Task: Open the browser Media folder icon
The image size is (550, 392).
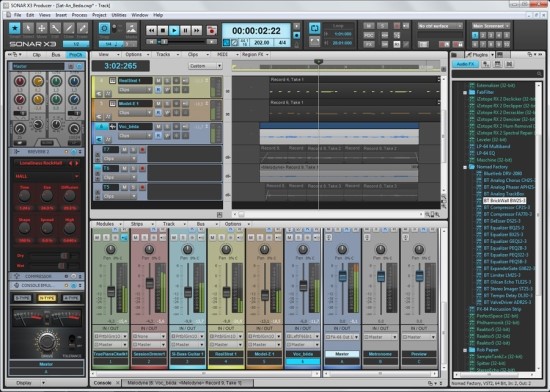Action: point(454,55)
